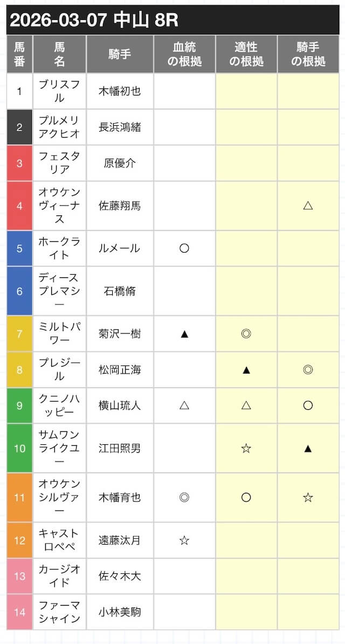The height and width of the screenshot is (644, 345).
Task: Click the ○ bloodline mark for ホークライト
Action: 184,248
